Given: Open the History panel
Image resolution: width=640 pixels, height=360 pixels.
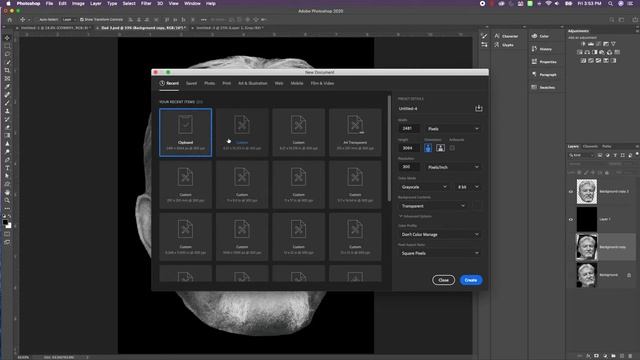Looking at the screenshot, I should pyautogui.click(x=542, y=49).
